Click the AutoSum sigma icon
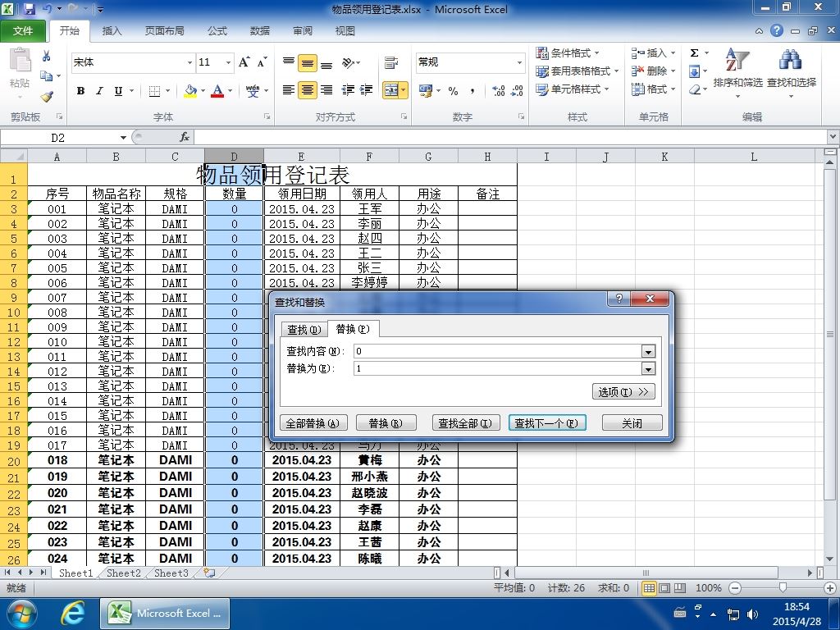This screenshot has width=840, height=630. click(x=694, y=53)
